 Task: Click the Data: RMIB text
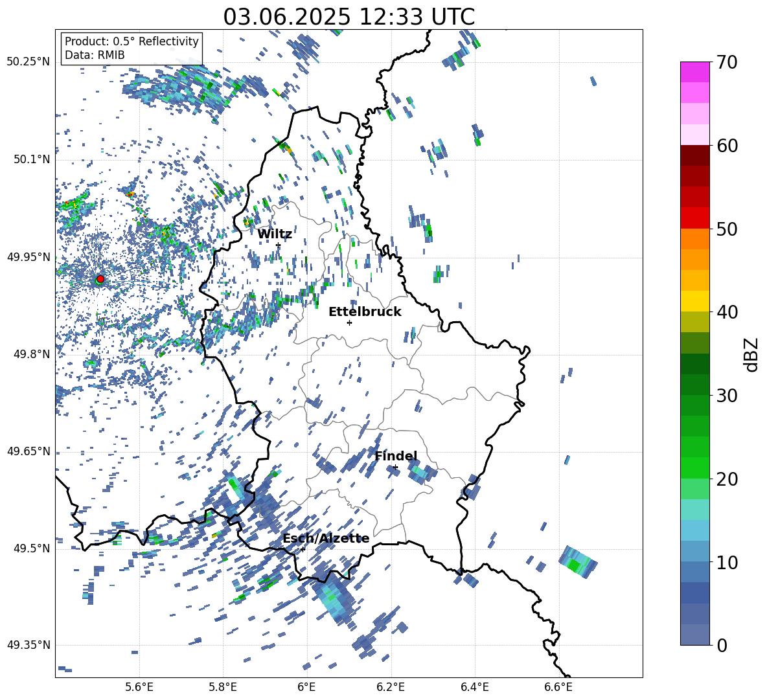tap(95, 55)
